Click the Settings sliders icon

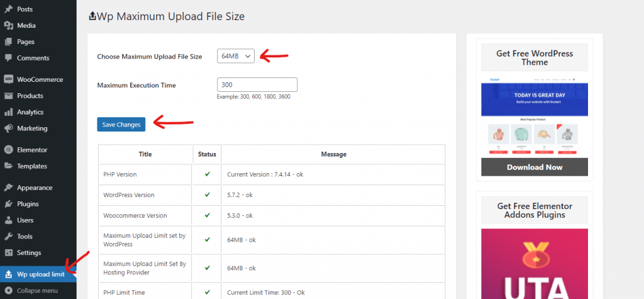click(8, 253)
